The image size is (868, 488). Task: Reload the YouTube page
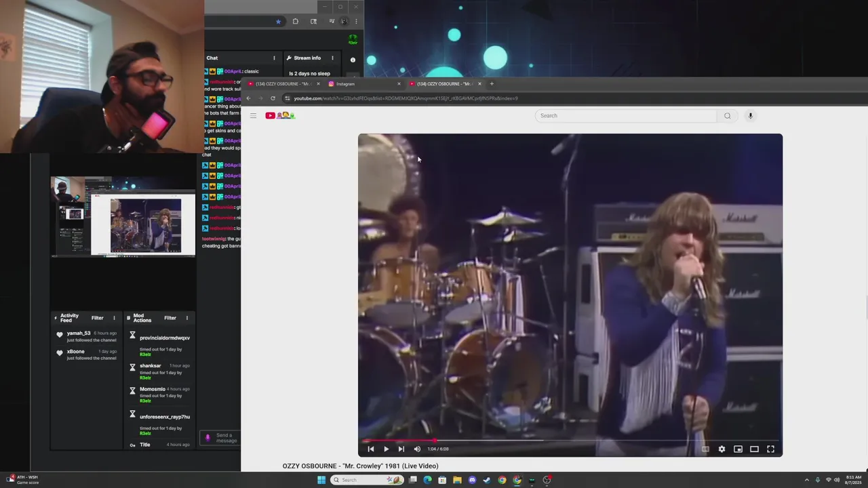[x=273, y=98]
